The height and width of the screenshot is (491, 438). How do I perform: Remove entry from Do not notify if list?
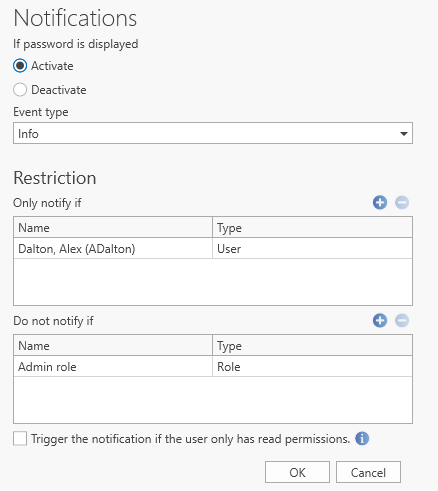(x=402, y=320)
